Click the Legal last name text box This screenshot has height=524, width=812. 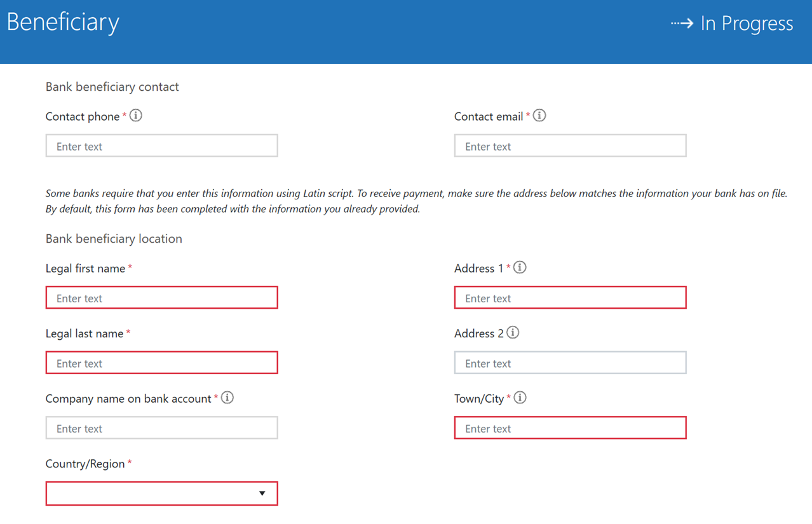161,363
